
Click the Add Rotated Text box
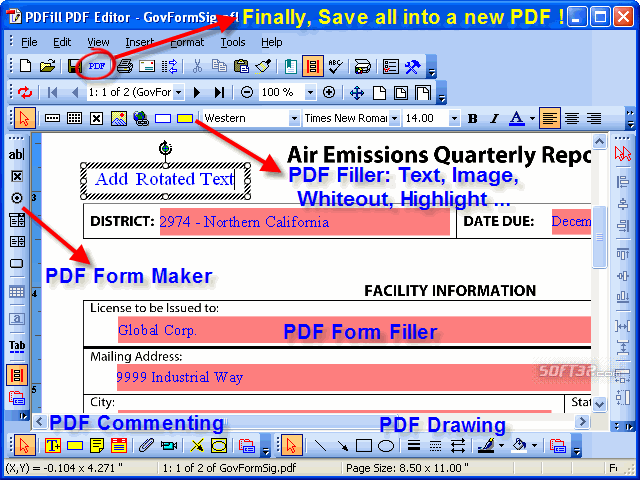click(x=165, y=180)
